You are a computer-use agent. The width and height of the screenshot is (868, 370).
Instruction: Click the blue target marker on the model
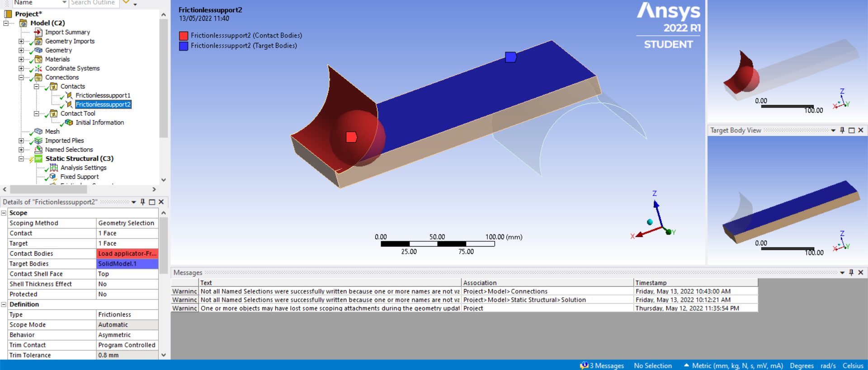click(x=511, y=57)
